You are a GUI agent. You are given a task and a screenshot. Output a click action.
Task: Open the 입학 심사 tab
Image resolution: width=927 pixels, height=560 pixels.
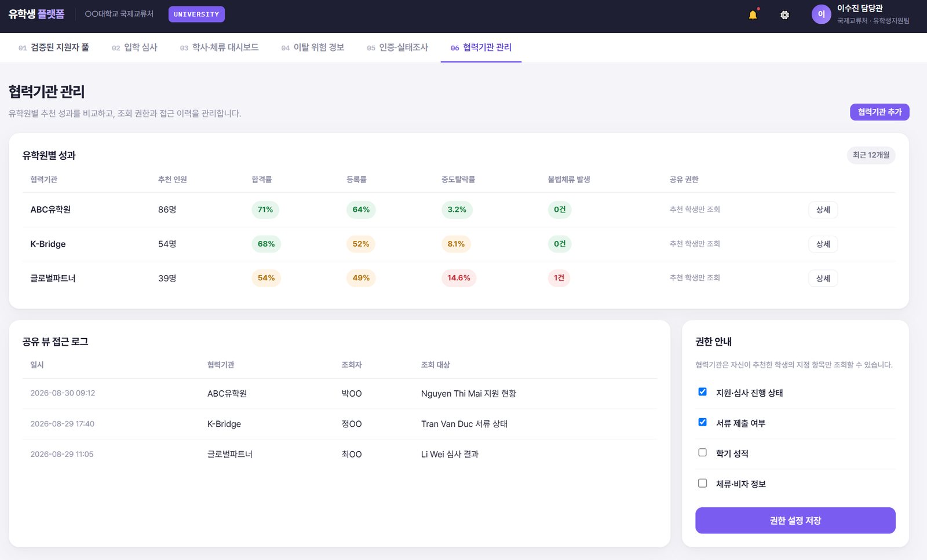(x=134, y=47)
